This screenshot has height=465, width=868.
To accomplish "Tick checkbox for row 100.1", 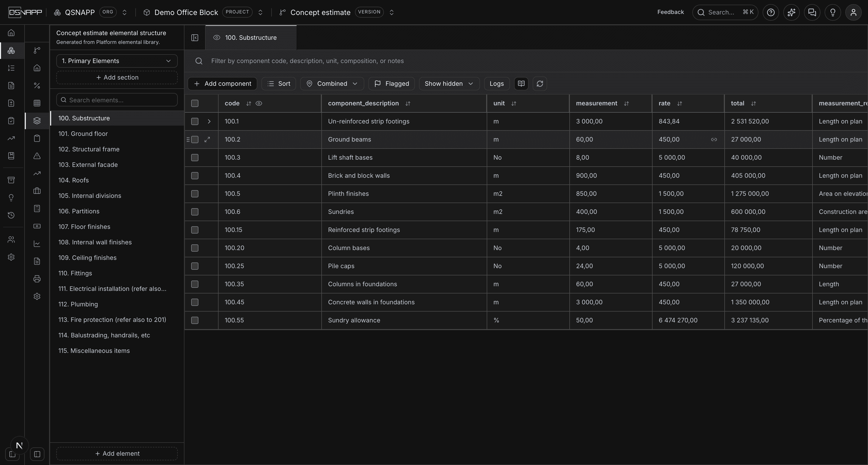I will 195,121.
